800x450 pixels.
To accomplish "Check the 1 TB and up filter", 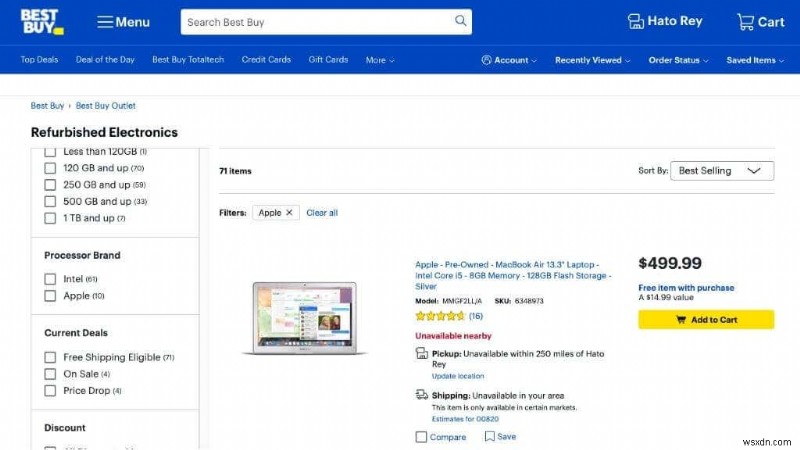I will click(50, 218).
